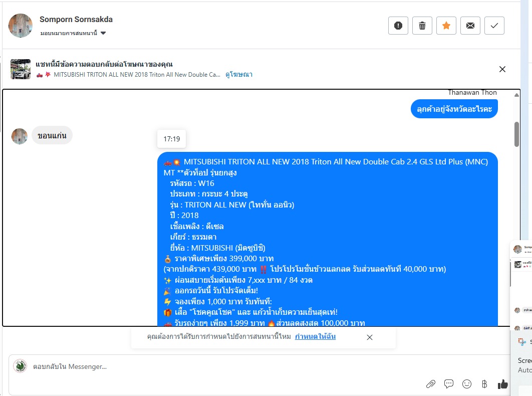This screenshot has width=532, height=396.
Task: Close the assignment prompt bar
Action: click(370, 337)
